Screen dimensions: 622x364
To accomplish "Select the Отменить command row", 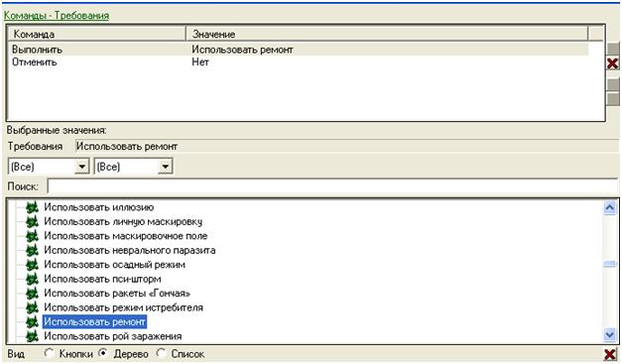I will click(298, 62).
